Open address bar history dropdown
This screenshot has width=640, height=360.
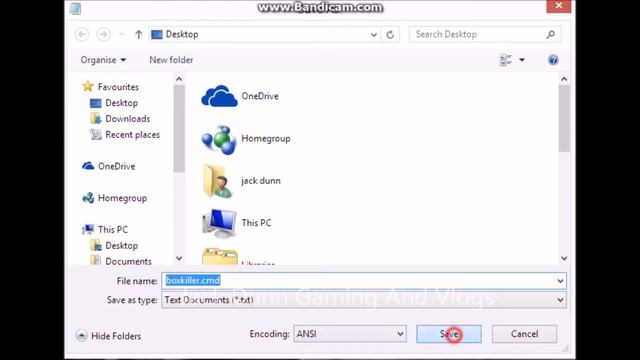pyautogui.click(x=373, y=35)
